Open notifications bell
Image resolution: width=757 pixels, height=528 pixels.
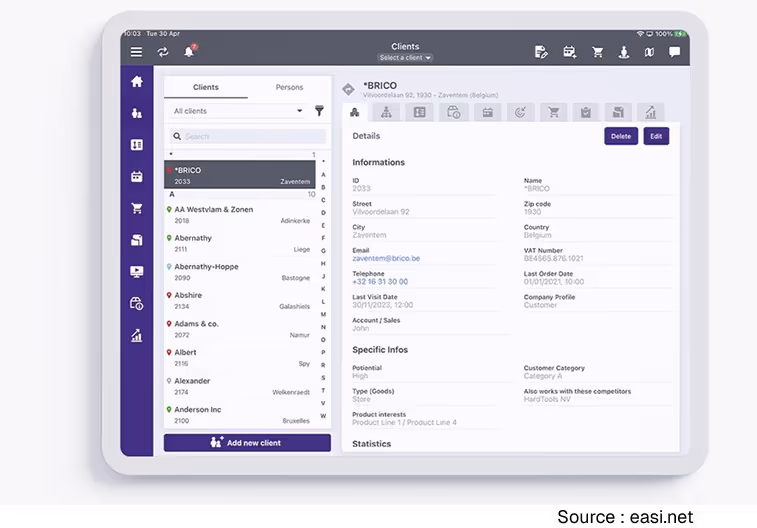point(190,51)
